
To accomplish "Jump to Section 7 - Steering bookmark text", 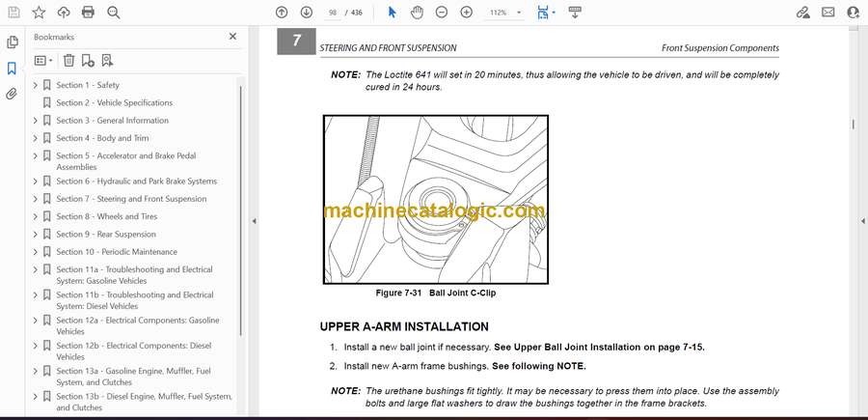I will pyautogui.click(x=131, y=199).
